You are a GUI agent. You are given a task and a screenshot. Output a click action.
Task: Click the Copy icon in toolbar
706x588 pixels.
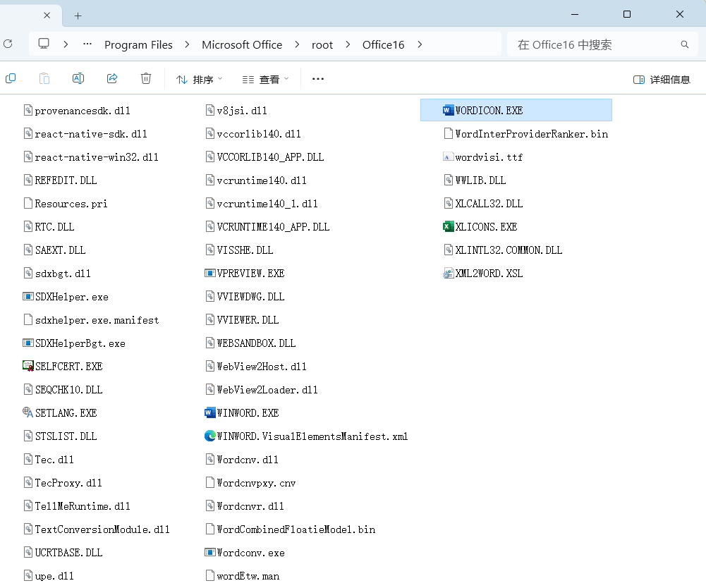(11, 78)
